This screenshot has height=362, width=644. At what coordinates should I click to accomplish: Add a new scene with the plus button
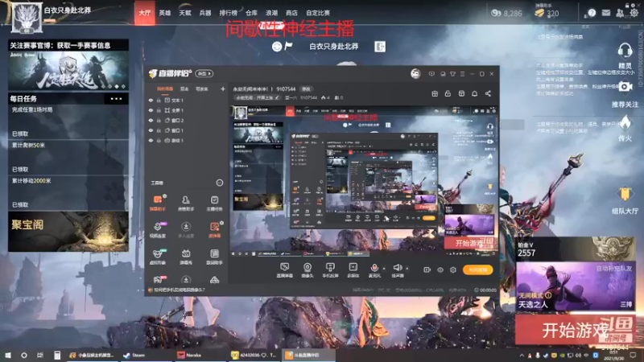[223, 88]
